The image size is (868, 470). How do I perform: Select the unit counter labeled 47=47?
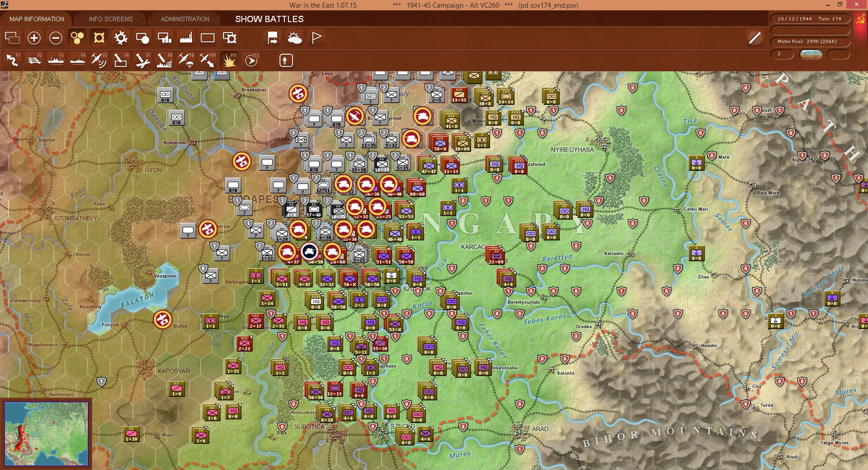pyautogui.click(x=429, y=165)
